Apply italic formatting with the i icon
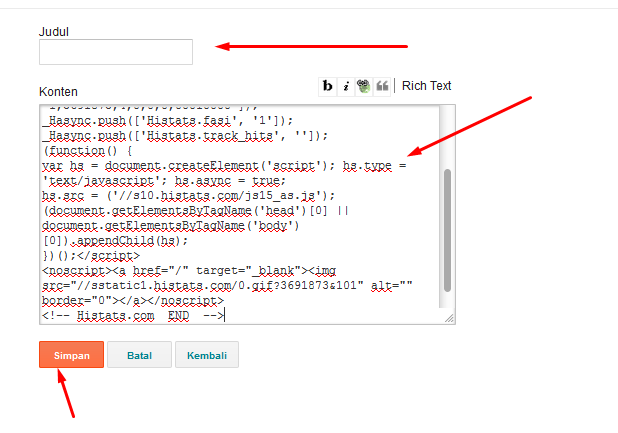The image size is (618, 433). 346,86
